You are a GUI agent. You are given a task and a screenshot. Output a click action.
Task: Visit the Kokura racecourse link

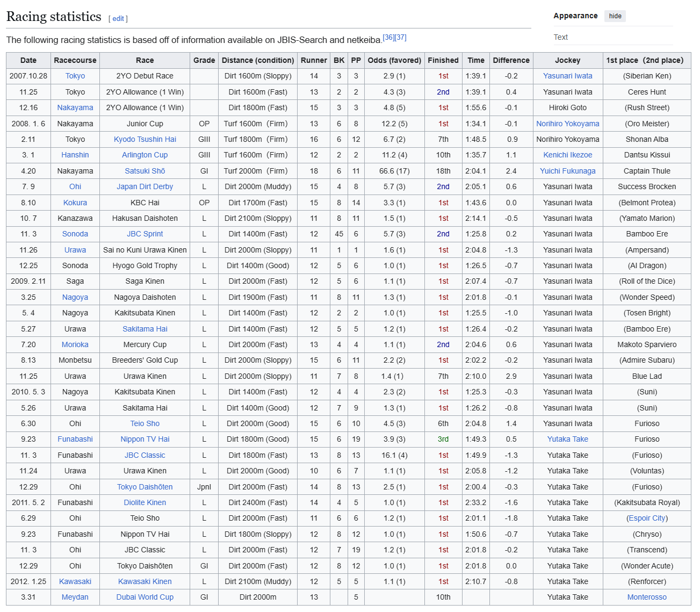75,203
